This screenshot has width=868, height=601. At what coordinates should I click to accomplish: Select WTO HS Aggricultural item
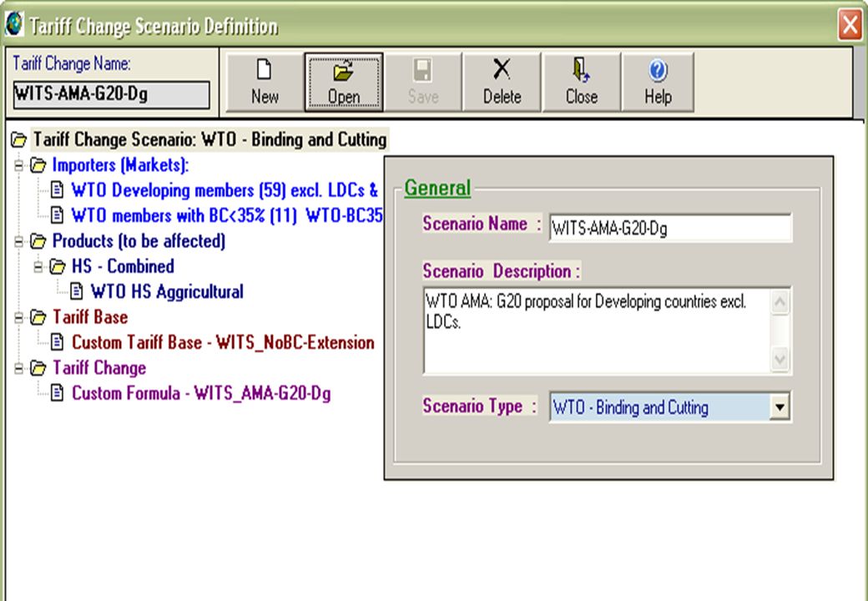(x=167, y=291)
